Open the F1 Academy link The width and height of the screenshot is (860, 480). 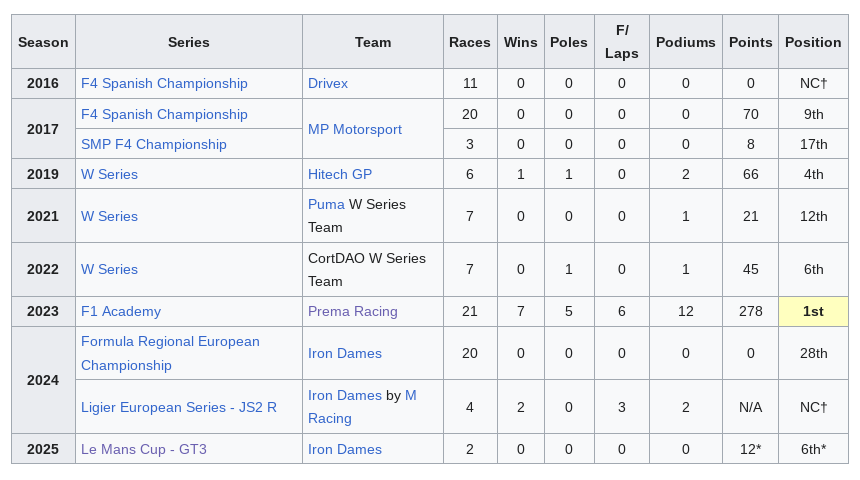(121, 312)
